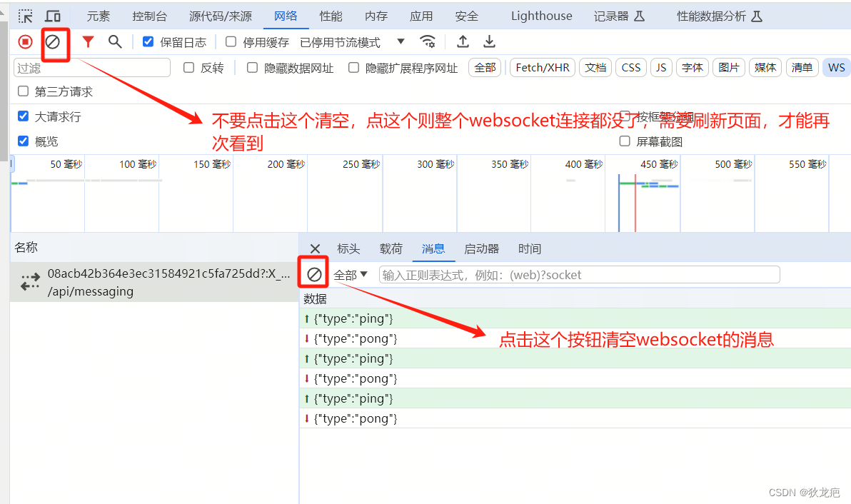Open the 源代码/来源 tab

pyautogui.click(x=221, y=16)
